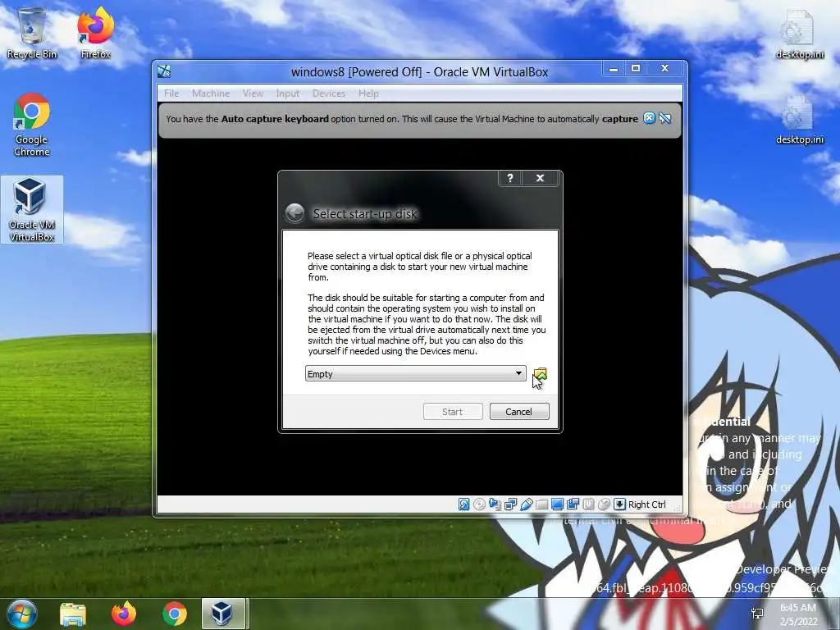Select the upper desktop.ini file icon
Image resolution: width=840 pixels, height=630 pixels.
click(x=799, y=34)
